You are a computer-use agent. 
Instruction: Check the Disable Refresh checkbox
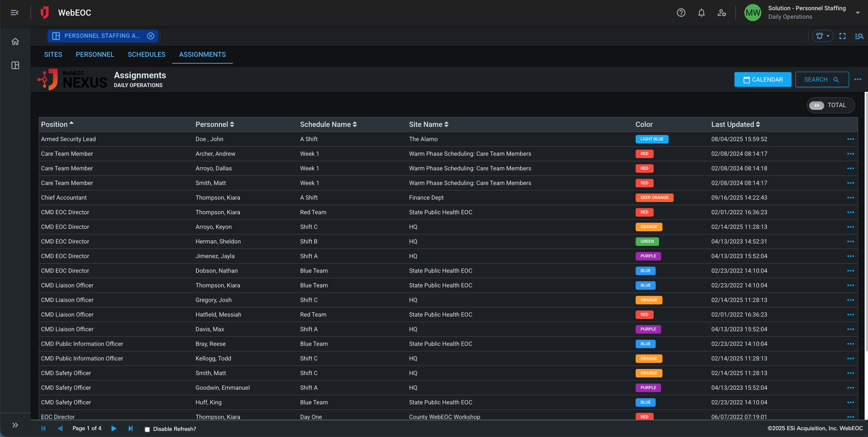tap(147, 429)
